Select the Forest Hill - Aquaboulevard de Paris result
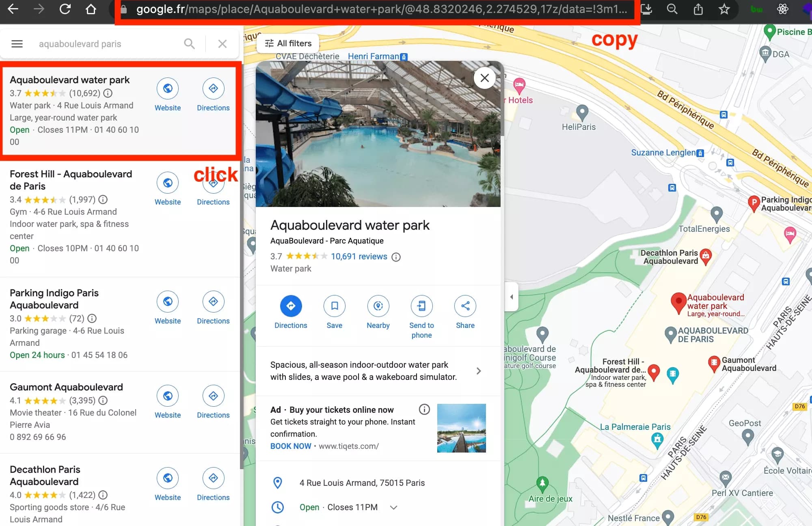Viewport: 812px width, 526px height. 71,180
